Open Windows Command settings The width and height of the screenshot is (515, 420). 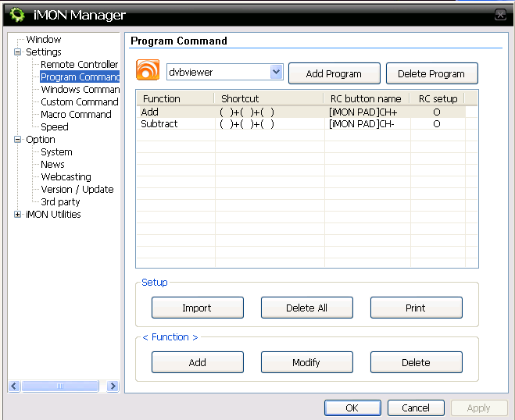tap(80, 89)
